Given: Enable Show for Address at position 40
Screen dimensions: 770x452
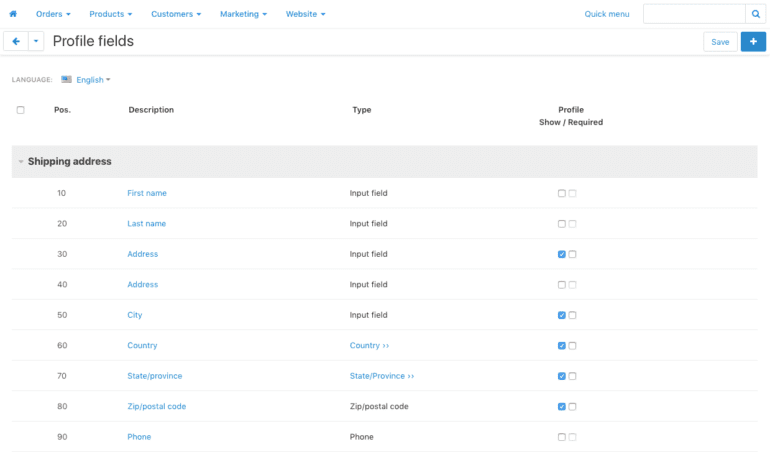Looking at the screenshot, I should click(562, 285).
